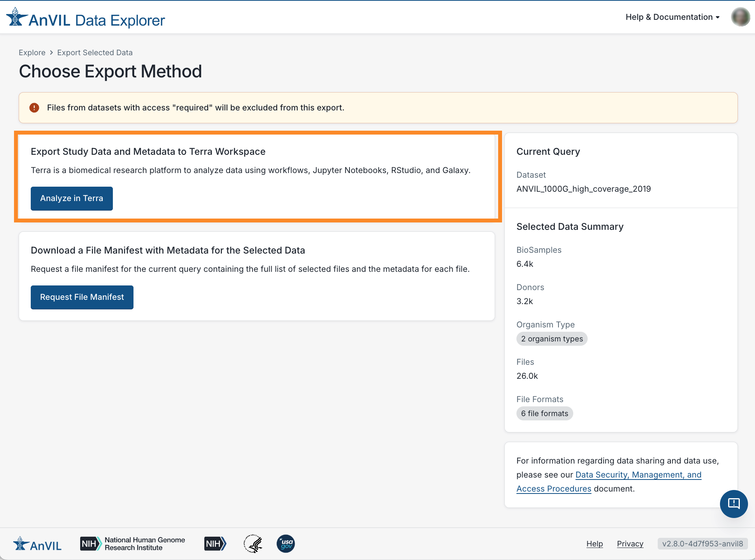This screenshot has width=755, height=560.
Task: Click the AnVIL logo in the footer
Action: (37, 544)
